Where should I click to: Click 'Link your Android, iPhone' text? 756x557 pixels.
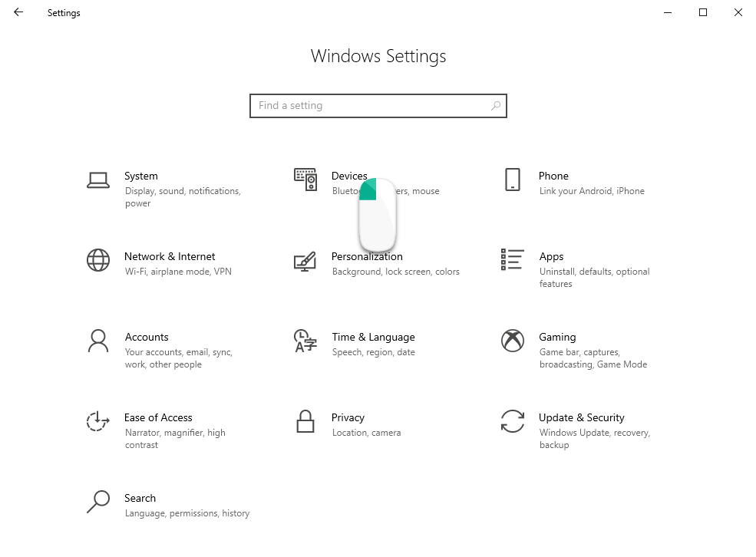[592, 191]
